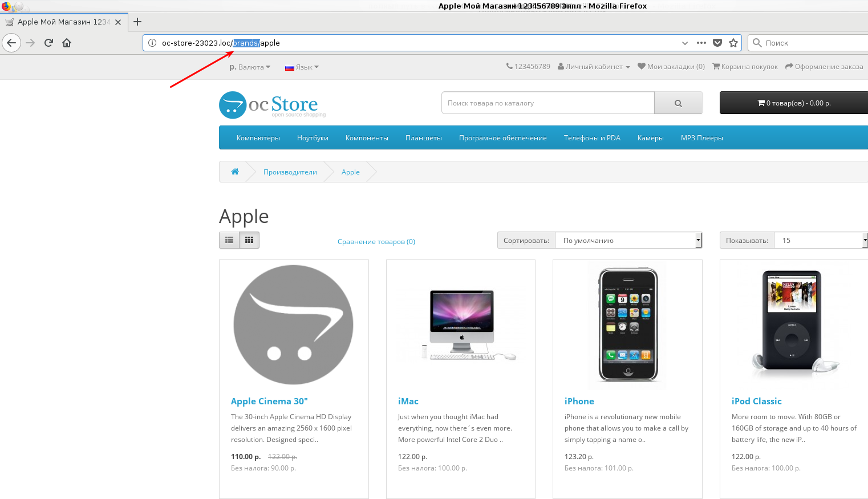
Task: Open the Показывать 15 dropdown
Action: 821,240
